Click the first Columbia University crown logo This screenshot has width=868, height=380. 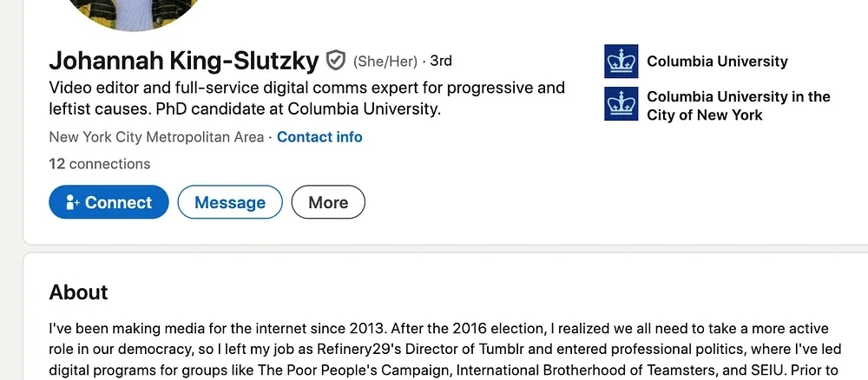[621, 62]
